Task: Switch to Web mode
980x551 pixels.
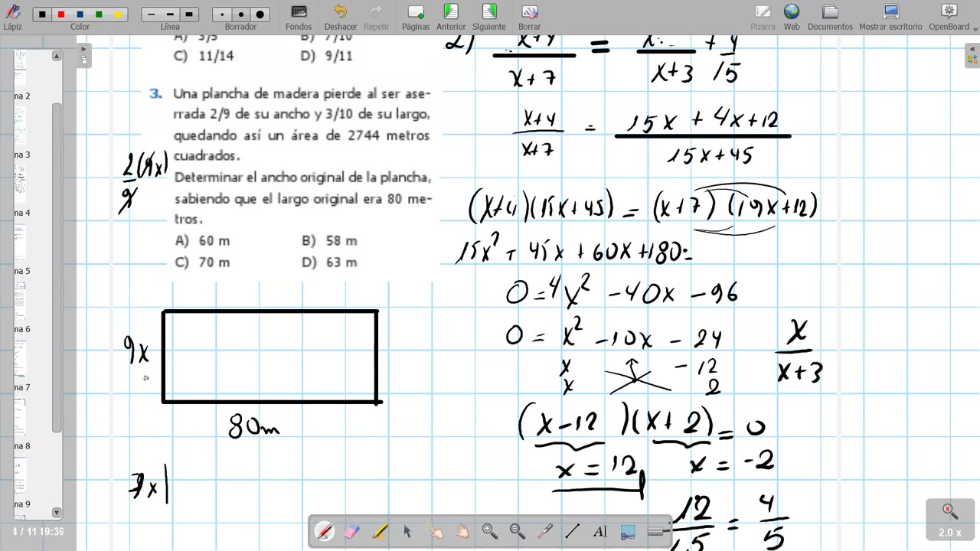Action: pyautogui.click(x=792, y=17)
